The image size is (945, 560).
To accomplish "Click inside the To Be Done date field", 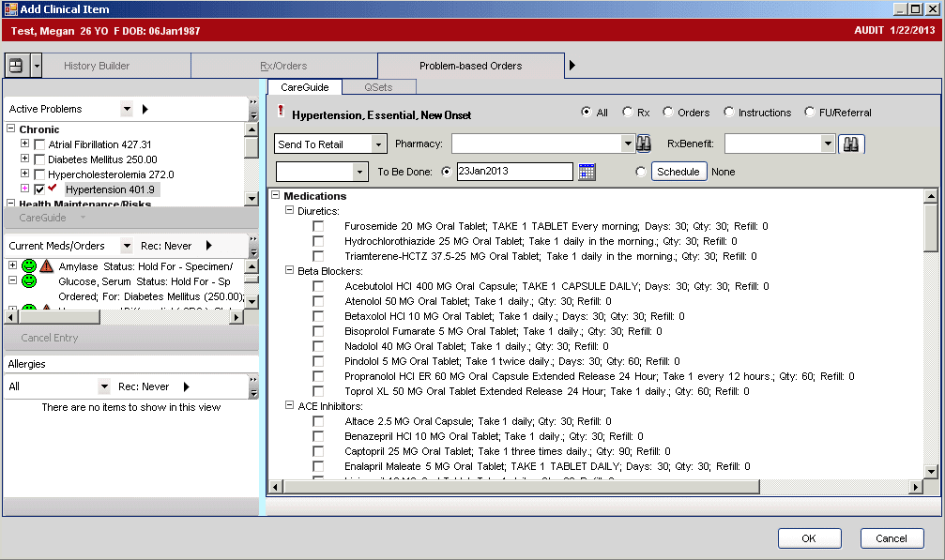I will click(516, 171).
